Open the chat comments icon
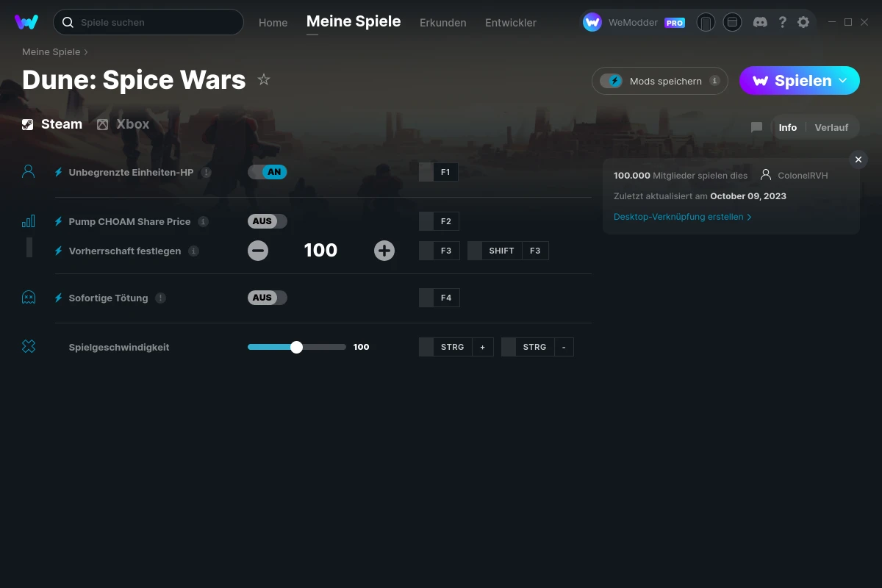This screenshot has width=882, height=588. pyautogui.click(x=756, y=127)
